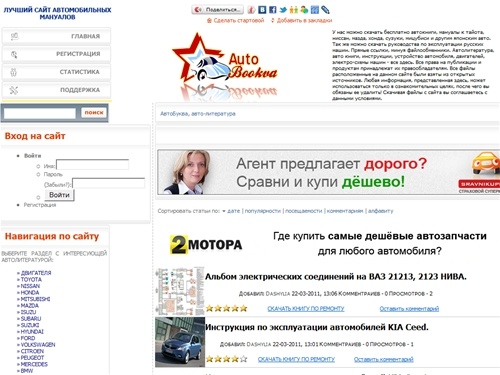500x375 pixels.
Task: Click the 'Войти' login button
Action: pyautogui.click(x=59, y=195)
